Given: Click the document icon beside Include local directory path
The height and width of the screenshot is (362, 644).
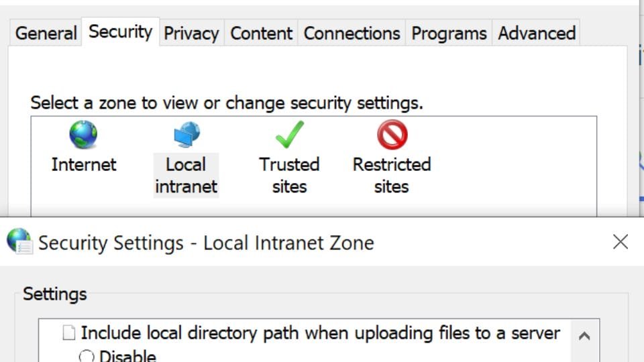Looking at the screenshot, I should point(69,333).
